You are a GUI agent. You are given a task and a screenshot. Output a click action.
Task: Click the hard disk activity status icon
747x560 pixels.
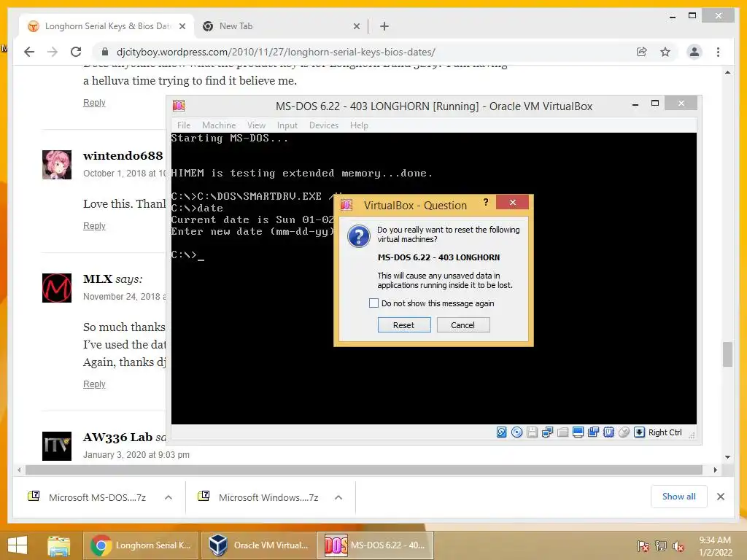tap(501, 432)
